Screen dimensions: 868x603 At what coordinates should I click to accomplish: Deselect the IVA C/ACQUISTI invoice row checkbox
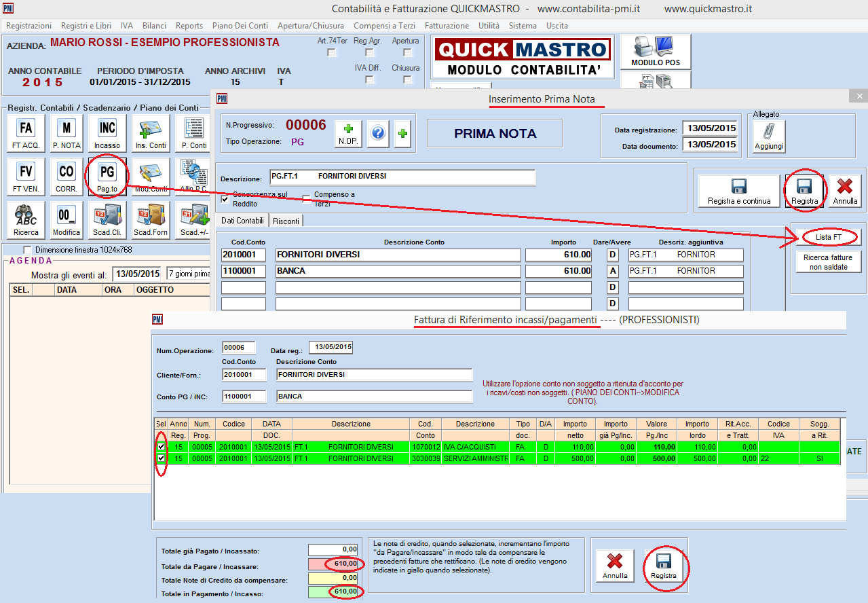coord(161,447)
